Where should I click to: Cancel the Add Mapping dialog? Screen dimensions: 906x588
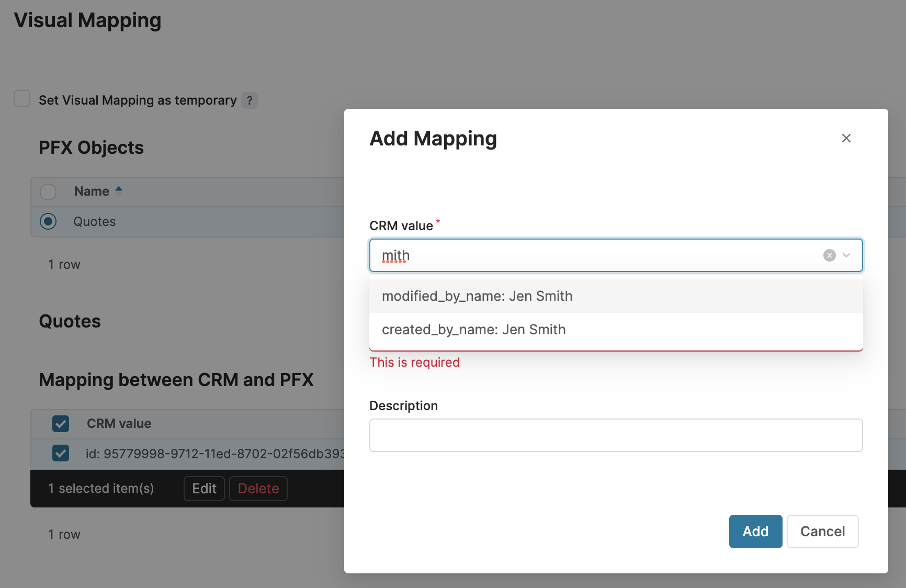click(822, 532)
